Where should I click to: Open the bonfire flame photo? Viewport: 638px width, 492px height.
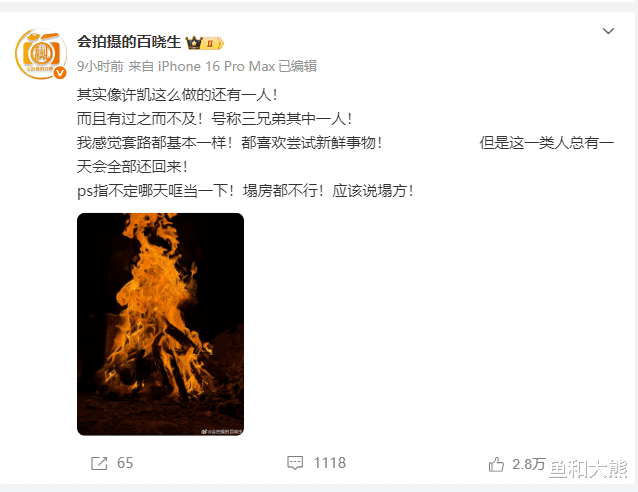pos(160,324)
